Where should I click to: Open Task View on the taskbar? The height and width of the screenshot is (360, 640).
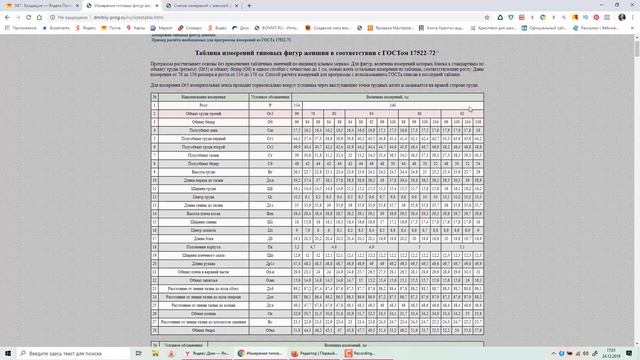139,353
